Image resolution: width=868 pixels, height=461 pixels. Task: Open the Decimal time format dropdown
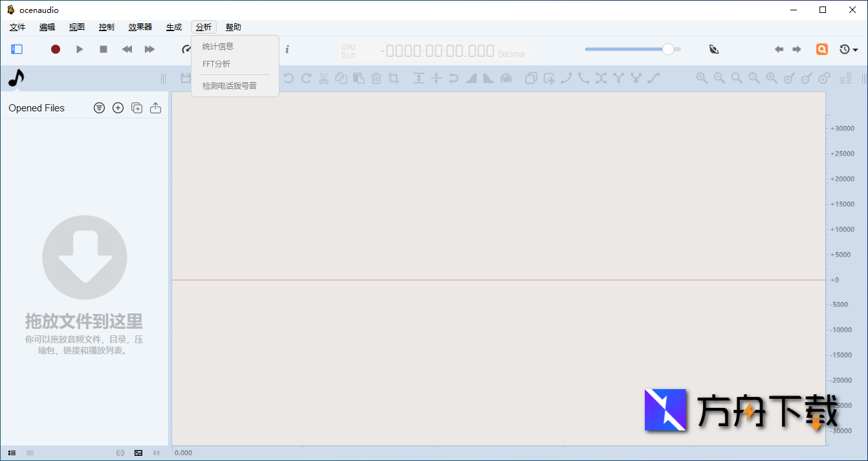[x=512, y=54]
